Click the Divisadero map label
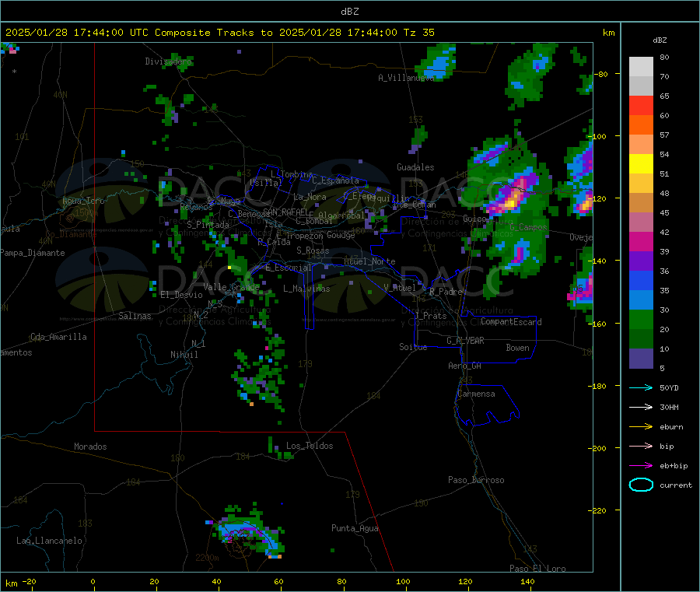 coord(168,61)
